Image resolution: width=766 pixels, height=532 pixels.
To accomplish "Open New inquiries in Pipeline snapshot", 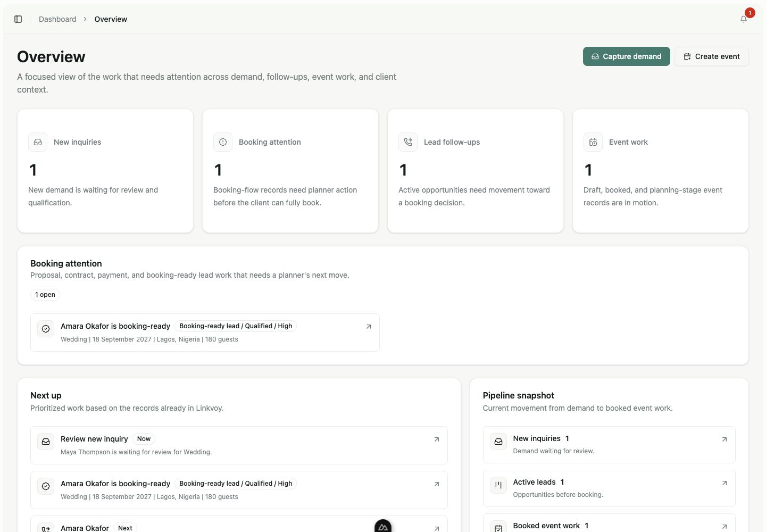I will point(609,445).
